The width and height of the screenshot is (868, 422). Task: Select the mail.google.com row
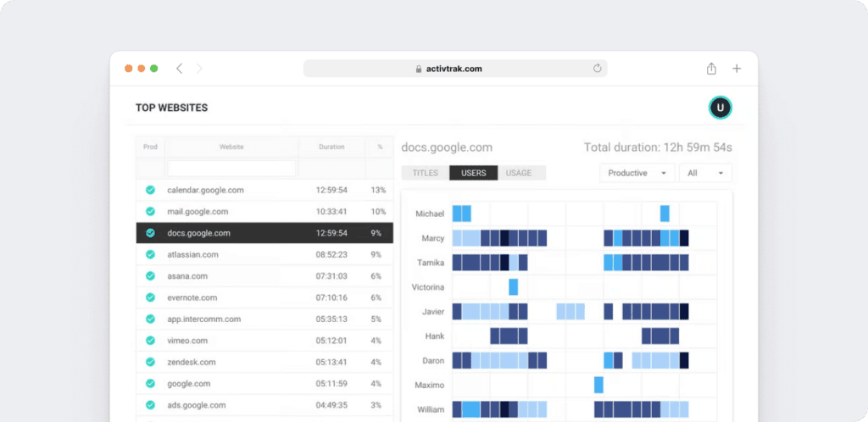point(264,211)
